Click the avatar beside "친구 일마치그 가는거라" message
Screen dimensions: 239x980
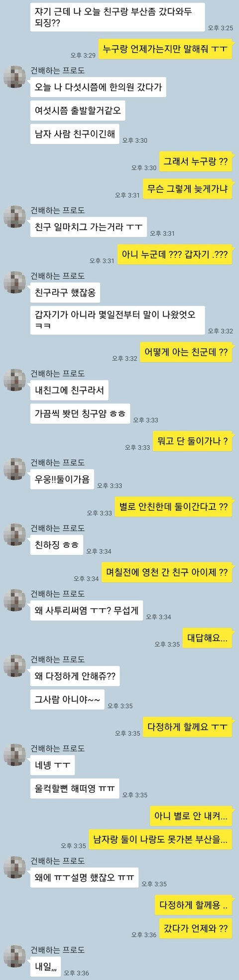coord(14,217)
